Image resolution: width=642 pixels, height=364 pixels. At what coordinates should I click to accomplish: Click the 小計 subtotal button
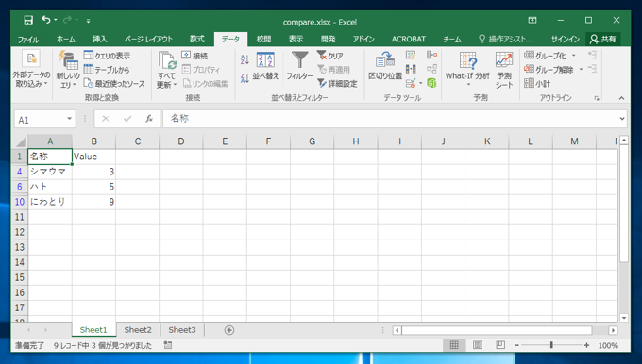click(x=537, y=84)
